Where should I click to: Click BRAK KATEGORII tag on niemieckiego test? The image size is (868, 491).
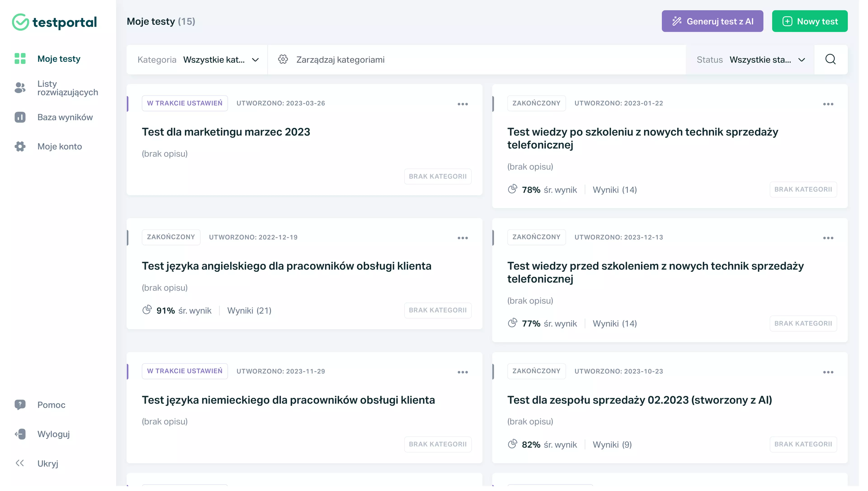point(438,444)
